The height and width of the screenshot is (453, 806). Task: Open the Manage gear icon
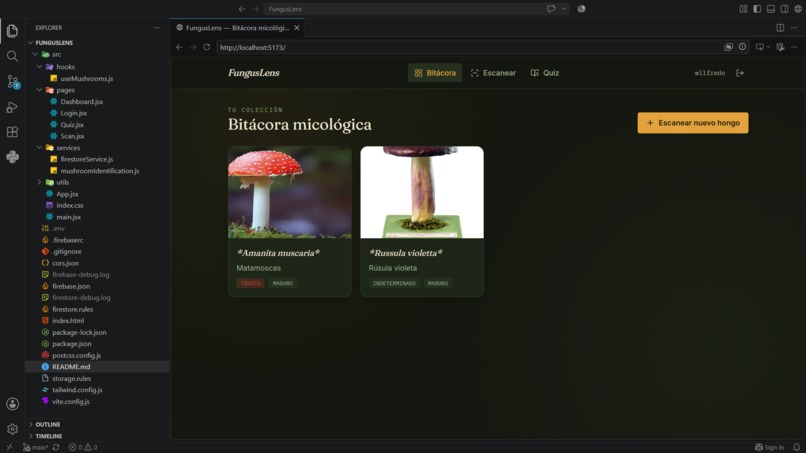[x=12, y=429]
